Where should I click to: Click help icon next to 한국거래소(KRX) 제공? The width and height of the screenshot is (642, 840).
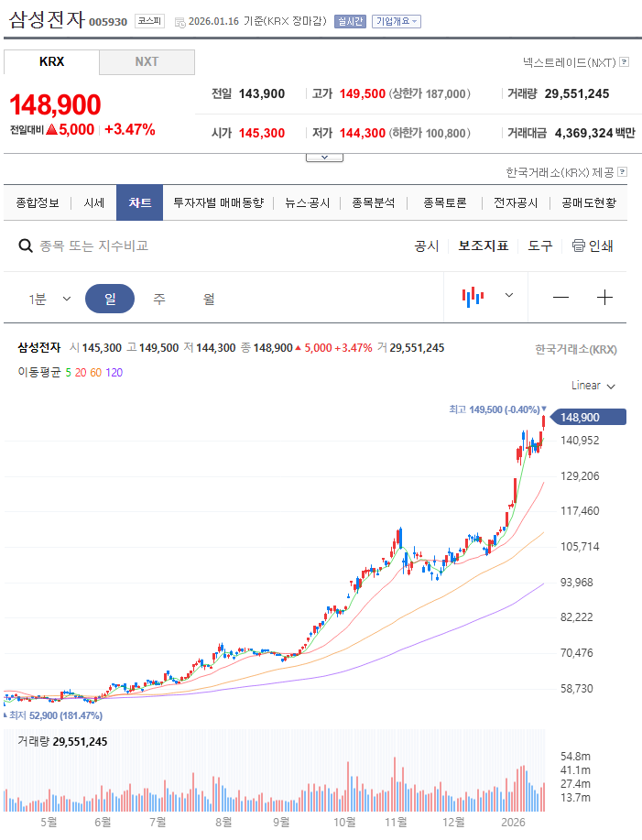click(623, 172)
